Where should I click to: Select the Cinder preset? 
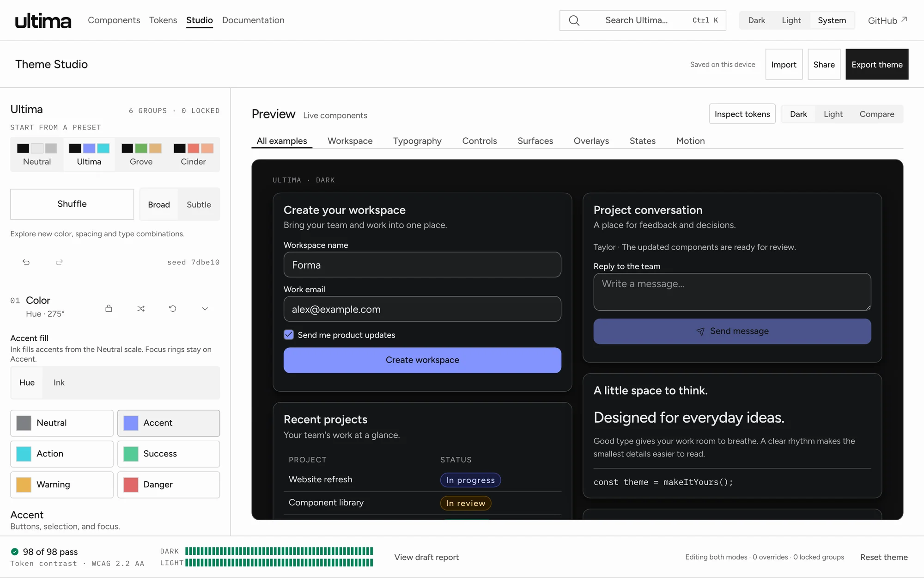[193, 154]
